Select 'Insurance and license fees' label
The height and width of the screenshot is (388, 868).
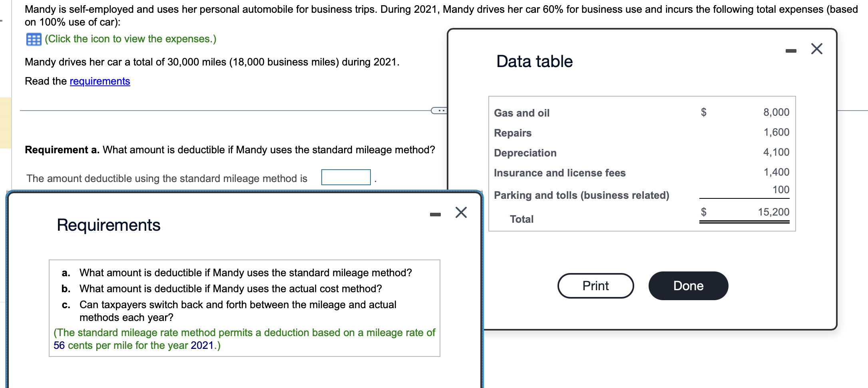click(x=559, y=173)
